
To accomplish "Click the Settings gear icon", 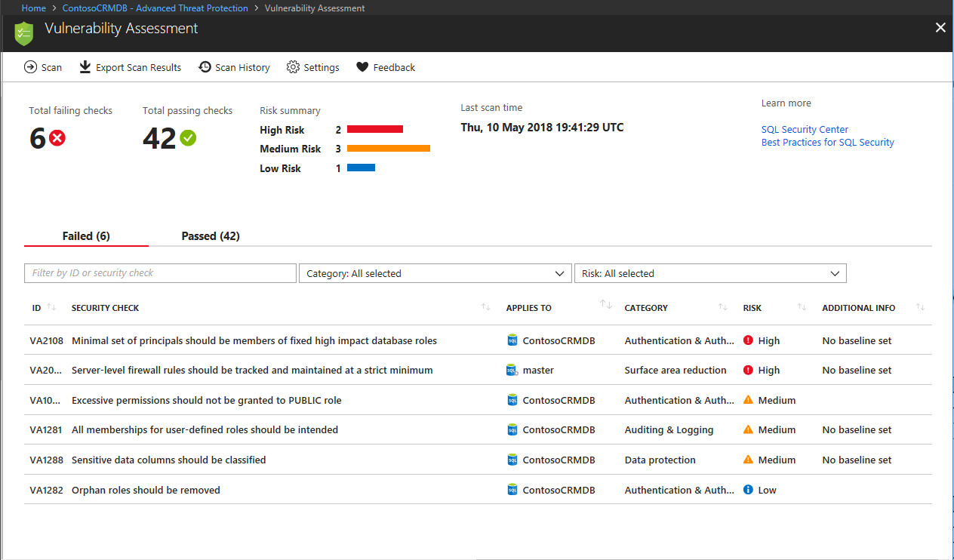I will coord(293,67).
